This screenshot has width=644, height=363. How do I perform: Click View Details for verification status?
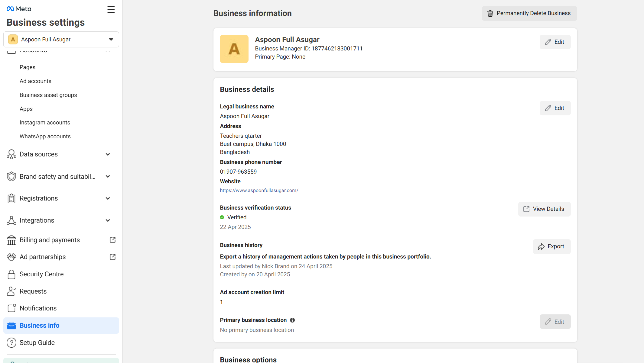544,209
